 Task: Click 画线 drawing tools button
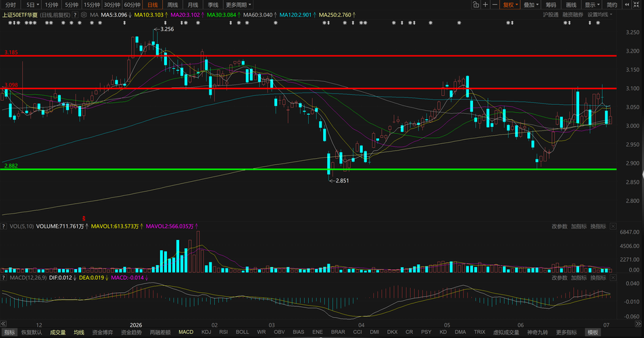tap(571, 5)
